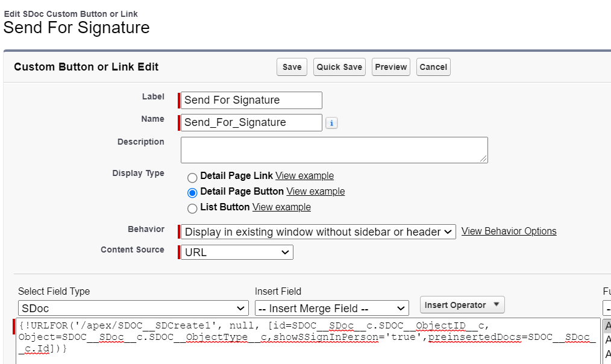Click View Behavior Options link

tap(509, 231)
